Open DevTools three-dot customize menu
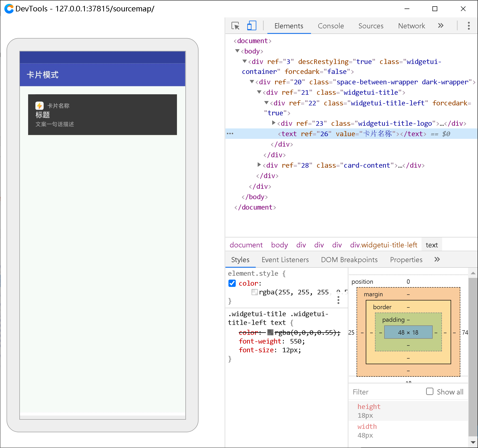This screenshot has width=478, height=448. point(469,26)
